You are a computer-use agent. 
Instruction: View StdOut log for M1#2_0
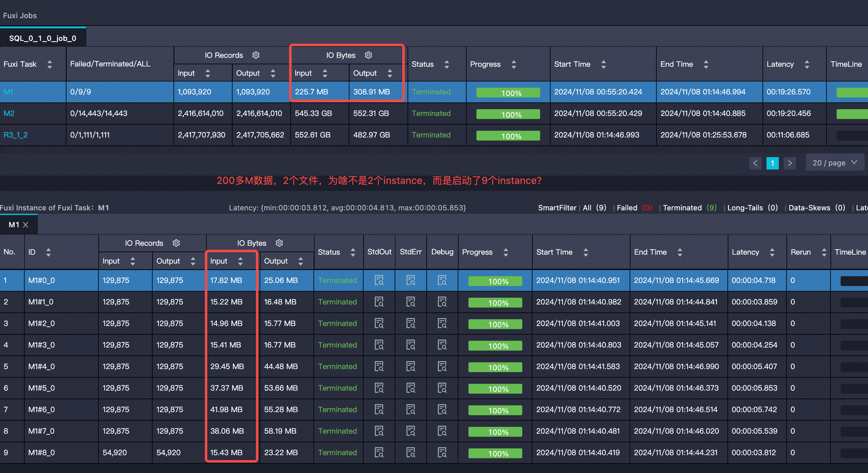click(379, 324)
